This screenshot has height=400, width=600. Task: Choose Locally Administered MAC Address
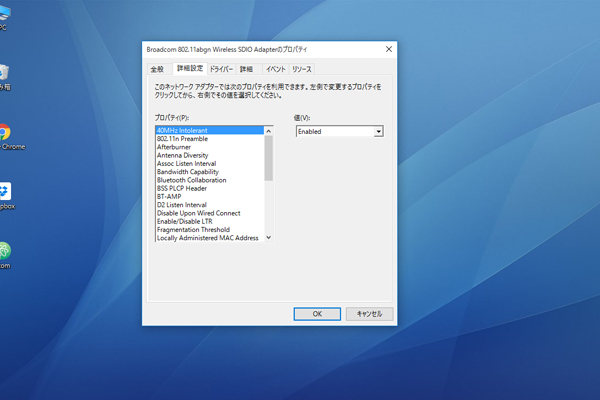pyautogui.click(x=207, y=238)
